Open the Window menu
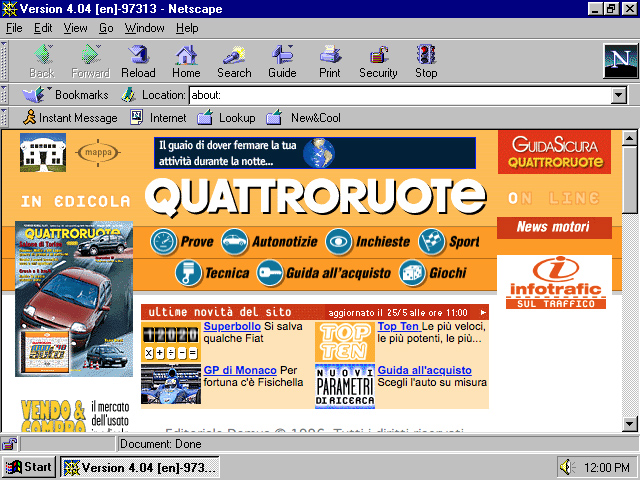 point(144,28)
